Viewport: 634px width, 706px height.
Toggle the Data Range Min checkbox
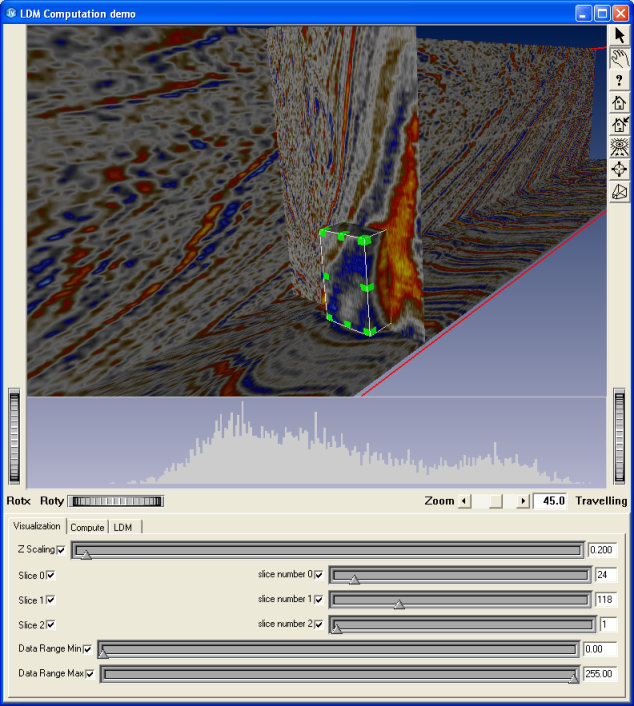[x=88, y=650]
